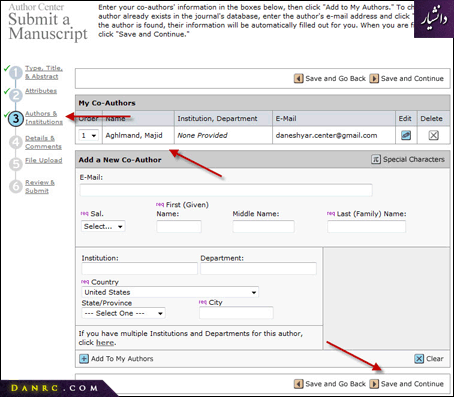The height and width of the screenshot is (397, 454).
Task: Go to Authors & Institutions step
Action: (x=44, y=118)
